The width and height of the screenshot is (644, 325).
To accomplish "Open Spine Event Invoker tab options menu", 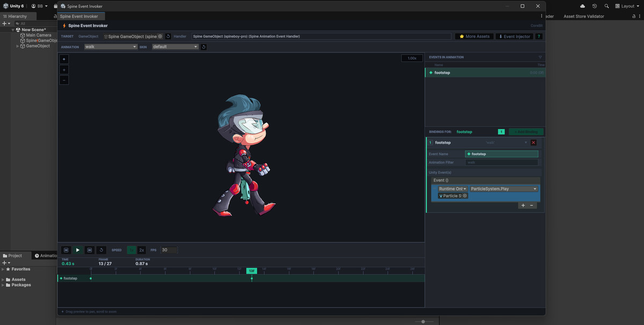I will coord(541,16).
